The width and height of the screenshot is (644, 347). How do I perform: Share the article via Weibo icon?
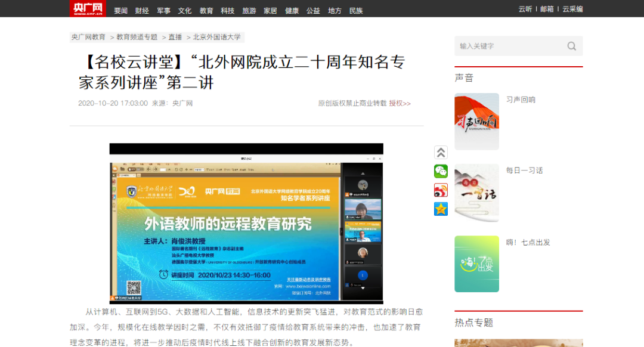441,190
